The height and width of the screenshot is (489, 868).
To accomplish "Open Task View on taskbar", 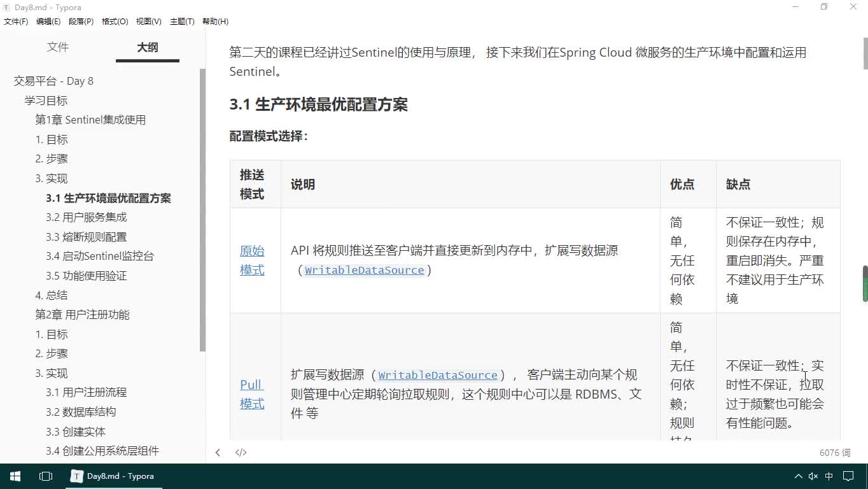I will 46,476.
